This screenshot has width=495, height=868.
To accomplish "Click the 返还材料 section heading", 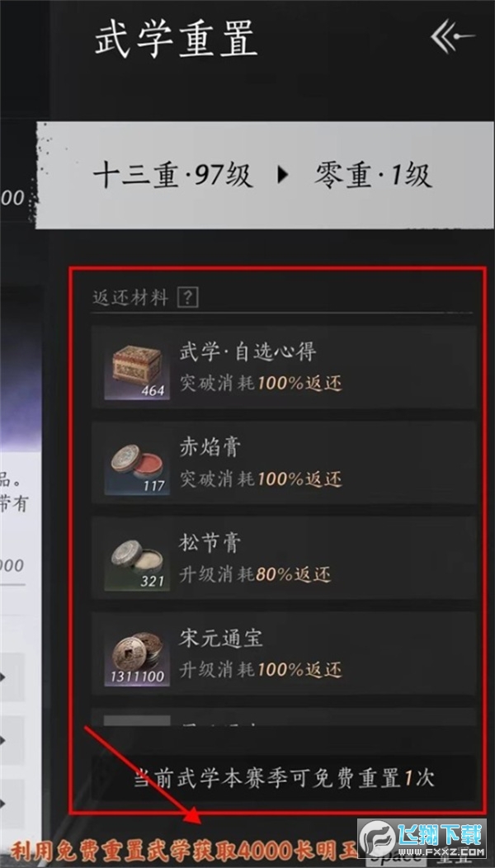I will click(130, 299).
